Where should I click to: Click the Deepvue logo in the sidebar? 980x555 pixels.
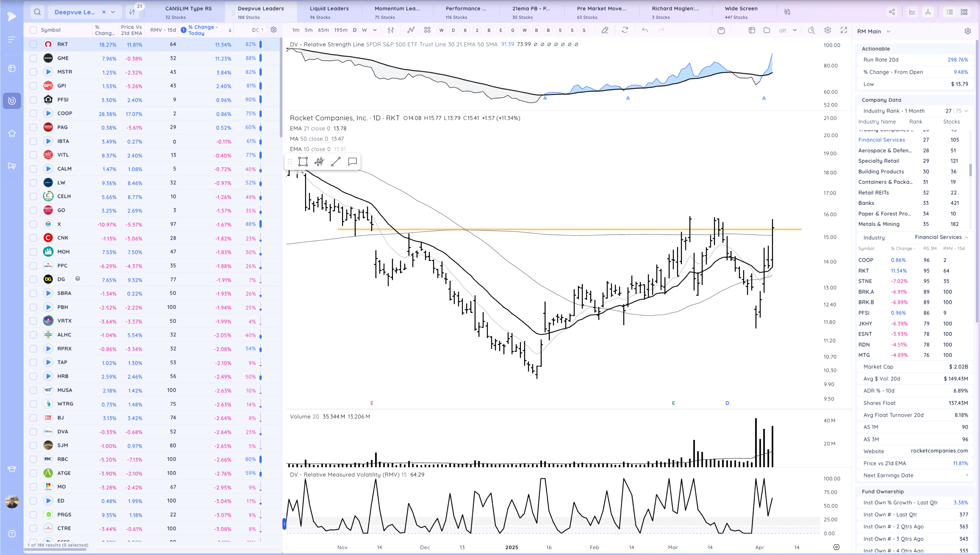point(12,16)
